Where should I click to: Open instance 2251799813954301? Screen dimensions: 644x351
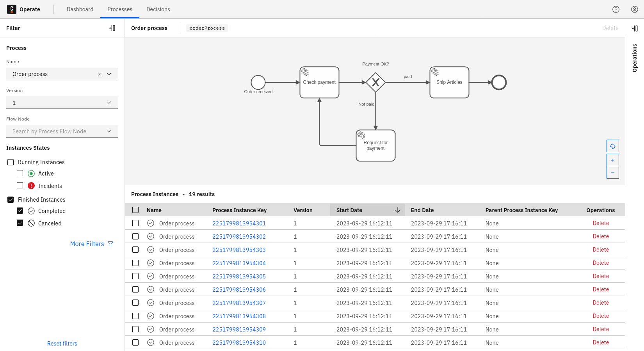pyautogui.click(x=239, y=223)
